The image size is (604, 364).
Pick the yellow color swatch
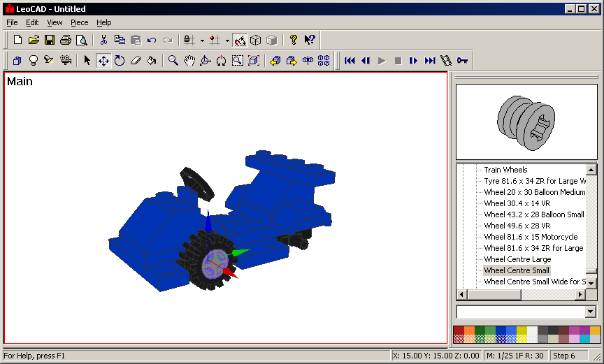coord(522,330)
